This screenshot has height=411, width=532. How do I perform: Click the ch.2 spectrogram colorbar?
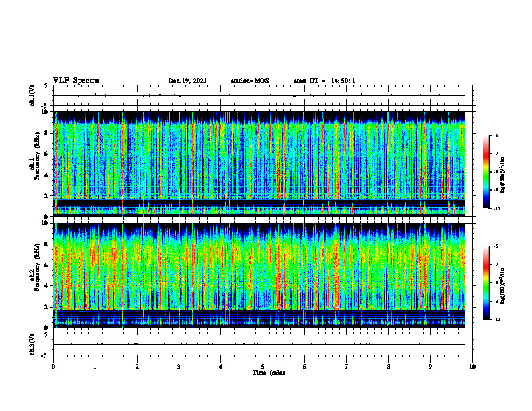coord(486,283)
